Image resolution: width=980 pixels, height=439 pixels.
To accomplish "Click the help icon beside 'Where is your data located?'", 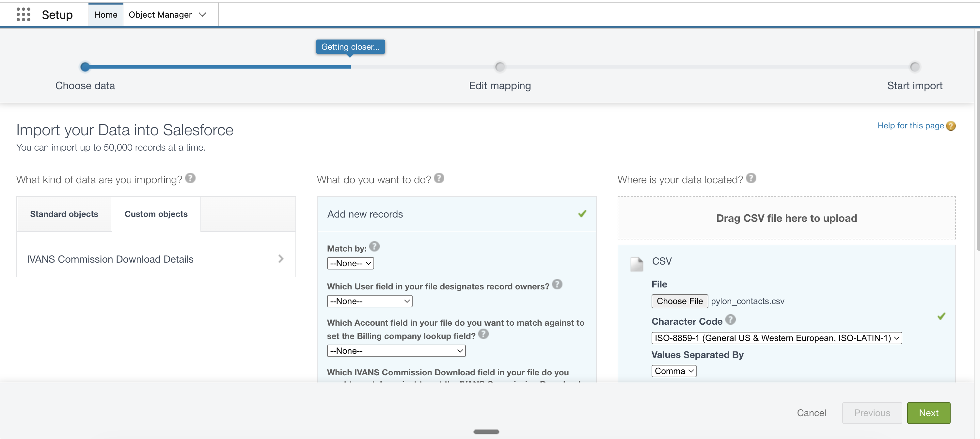I will click(751, 178).
